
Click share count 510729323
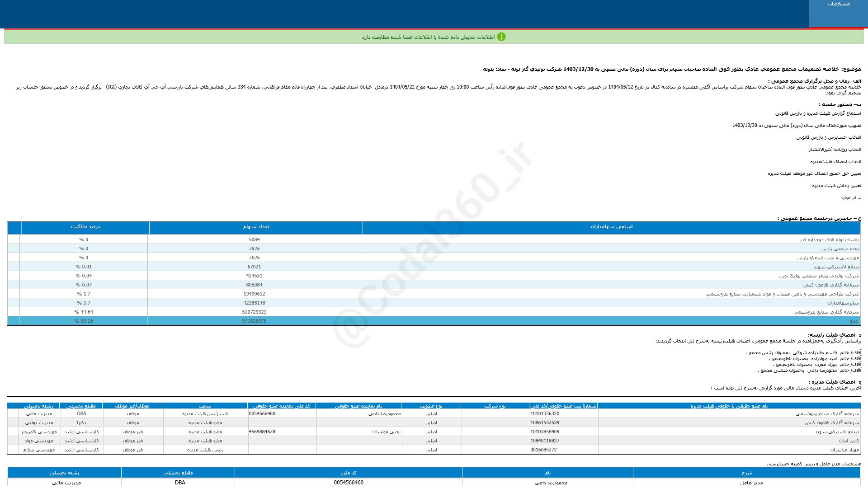click(x=254, y=312)
